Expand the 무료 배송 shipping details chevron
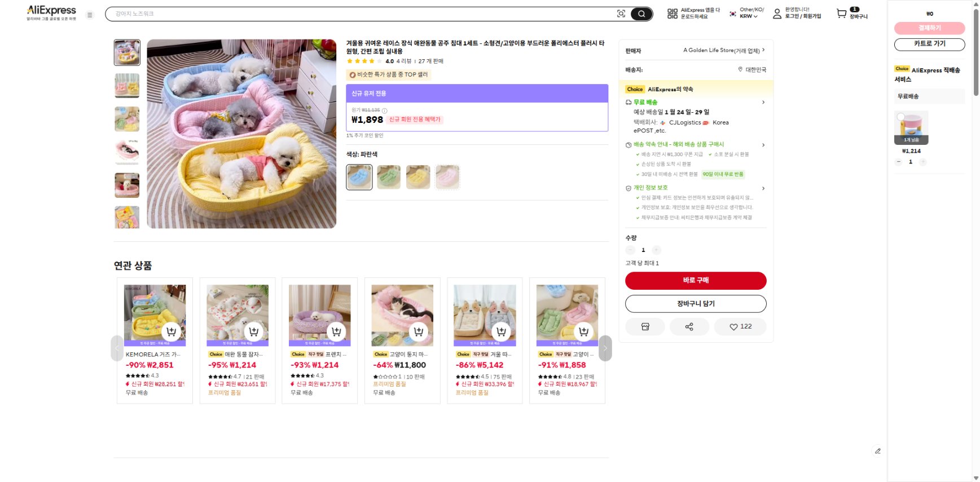980x482 pixels. click(763, 103)
